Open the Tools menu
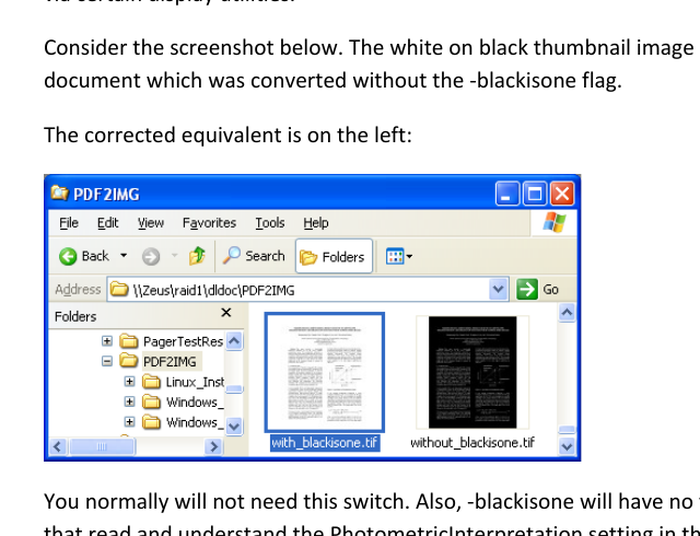This screenshot has width=700, height=536. [x=270, y=223]
